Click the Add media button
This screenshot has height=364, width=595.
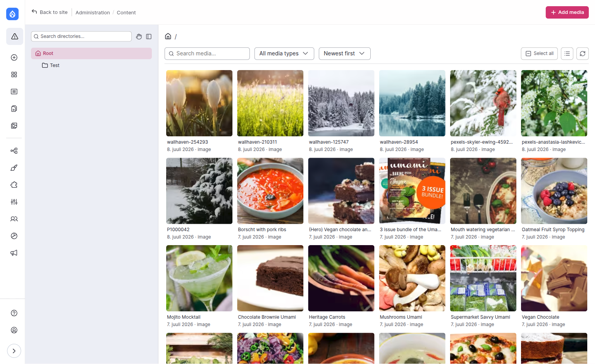pyautogui.click(x=567, y=12)
